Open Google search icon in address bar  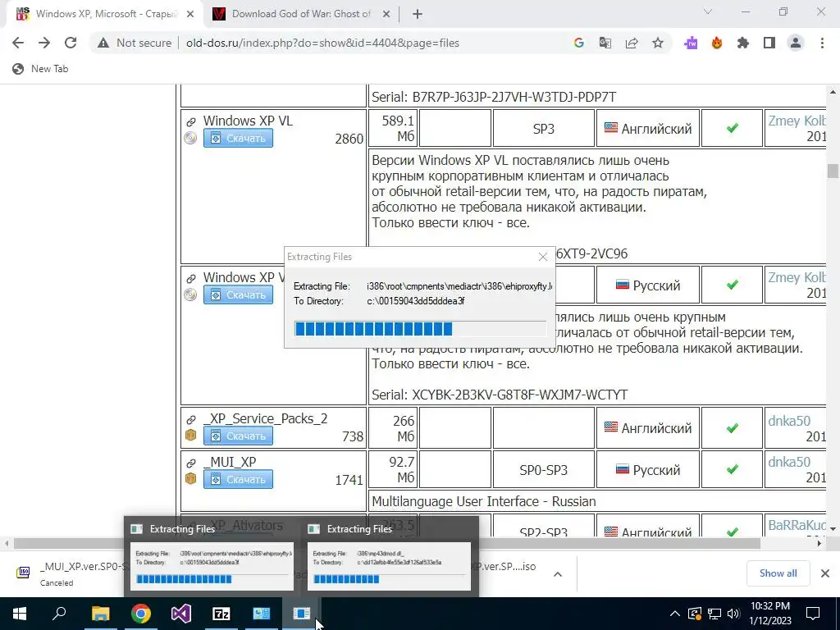[578, 43]
